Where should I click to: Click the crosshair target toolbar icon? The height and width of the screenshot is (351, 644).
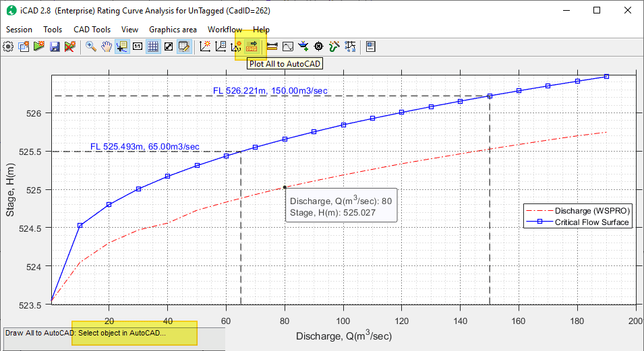tap(318, 46)
